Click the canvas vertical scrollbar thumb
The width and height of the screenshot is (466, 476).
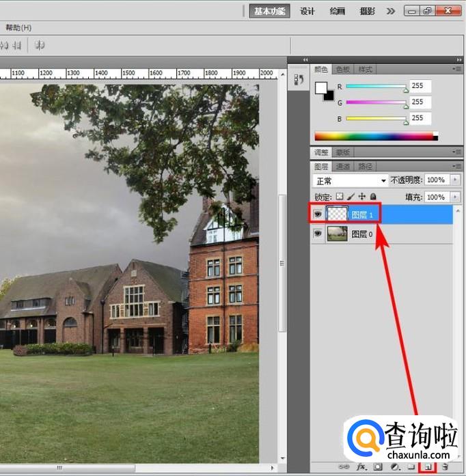[282, 263]
